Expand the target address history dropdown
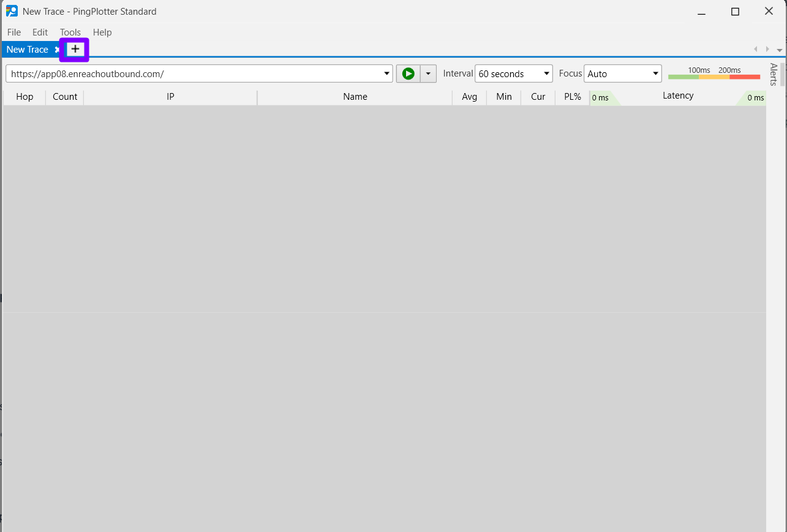Screen dimensions: 787x532 (387, 73)
